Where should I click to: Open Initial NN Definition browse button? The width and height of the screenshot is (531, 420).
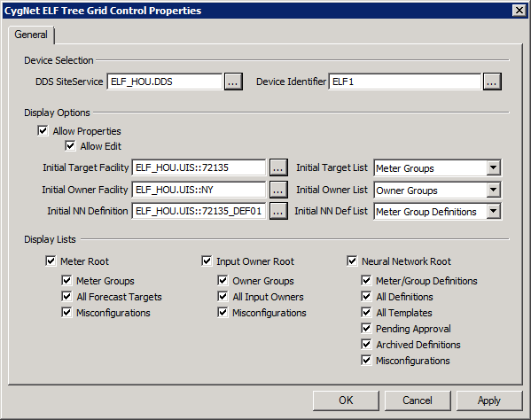pos(278,211)
